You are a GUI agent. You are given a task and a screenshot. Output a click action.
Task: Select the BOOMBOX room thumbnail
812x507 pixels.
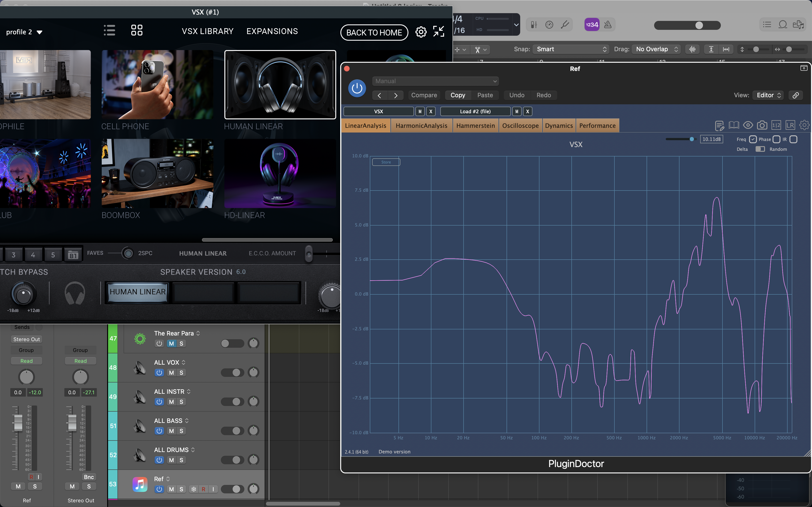pyautogui.click(x=157, y=174)
